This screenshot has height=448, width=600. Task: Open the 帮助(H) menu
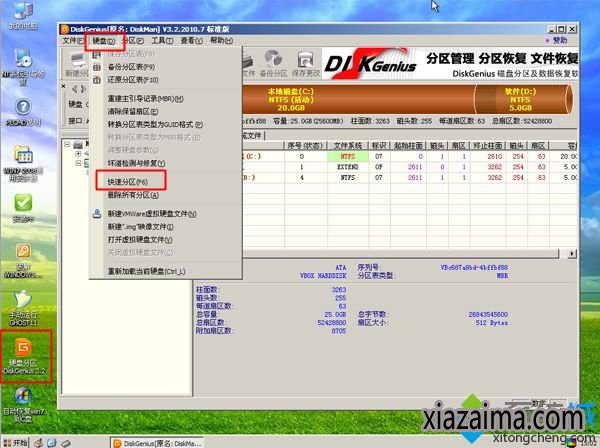click(221, 40)
